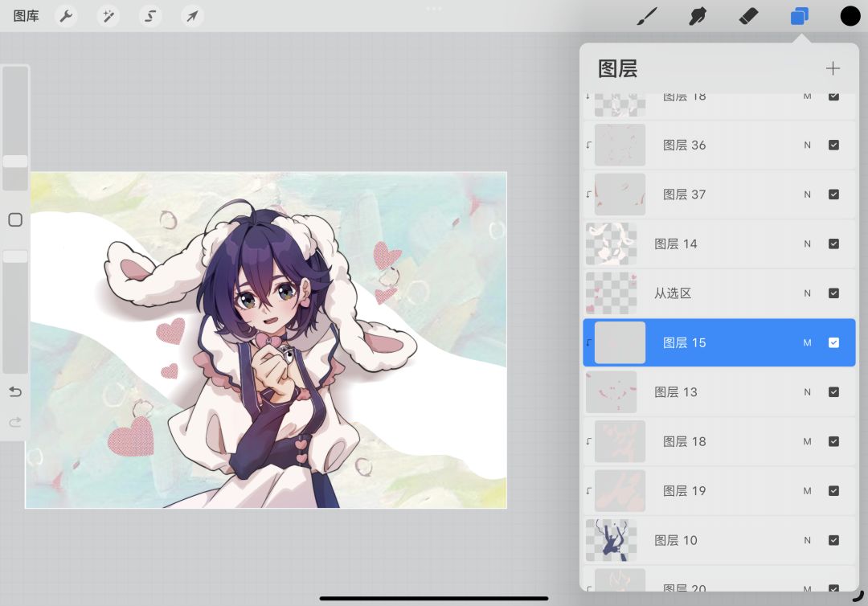Open the Actions wrench menu
Screen dimensions: 868x606
coord(67,16)
